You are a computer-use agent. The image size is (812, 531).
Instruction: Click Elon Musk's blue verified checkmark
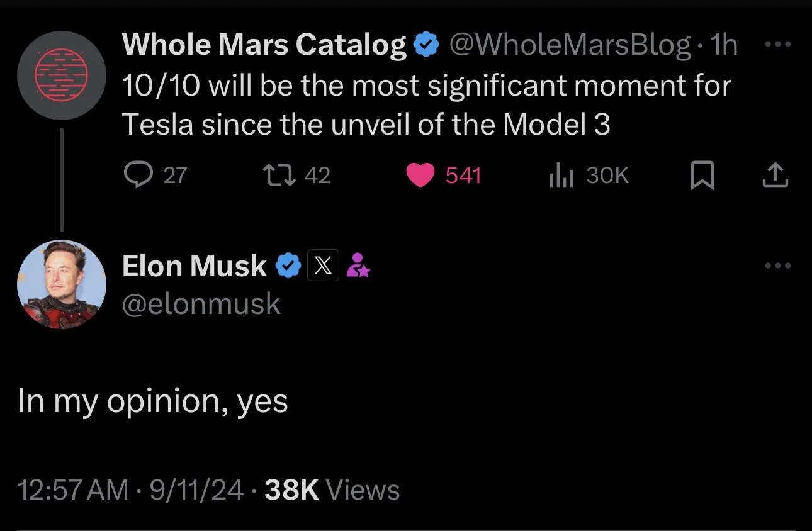(289, 266)
